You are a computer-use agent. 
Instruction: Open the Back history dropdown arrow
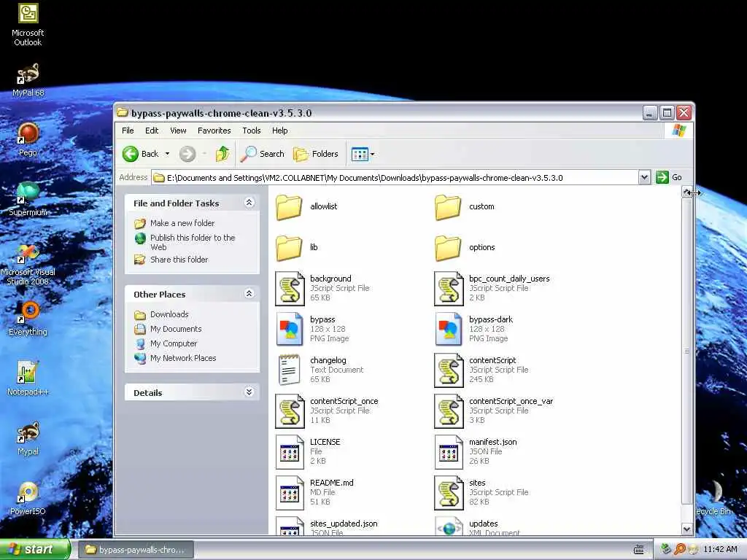pyautogui.click(x=167, y=154)
